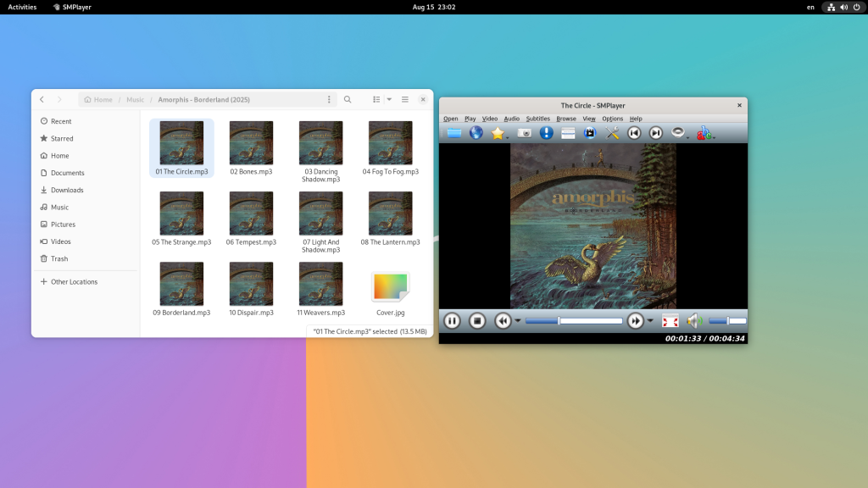Open the Subtitles menu
The height and width of the screenshot is (488, 868).
point(538,119)
